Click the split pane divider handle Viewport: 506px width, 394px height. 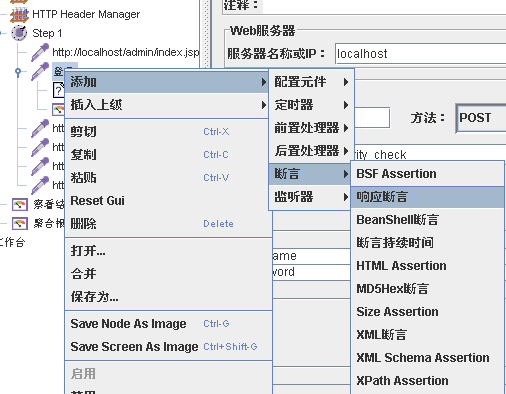pyautogui.click(x=207, y=33)
